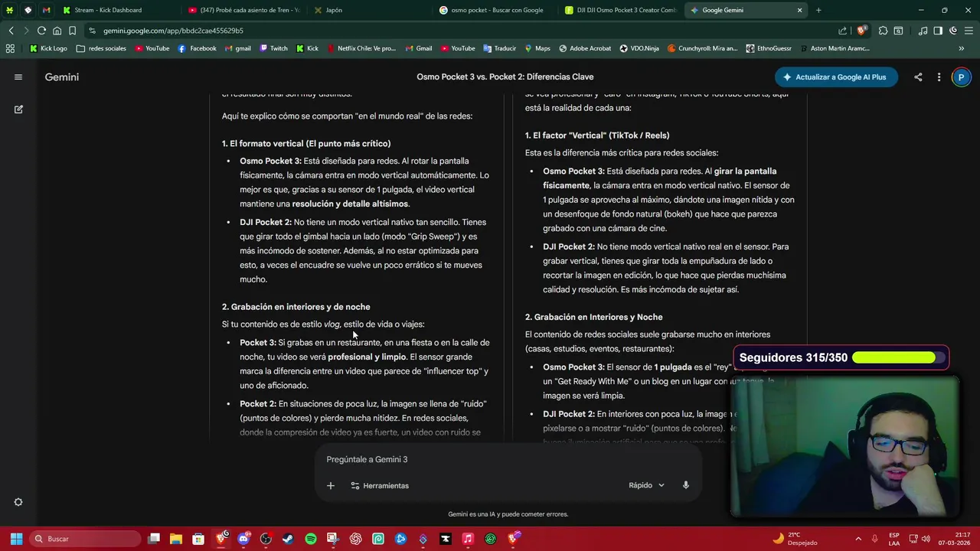Select the pinned Gmail tab
Viewport: 980px width, 551px height.
[x=47, y=10]
